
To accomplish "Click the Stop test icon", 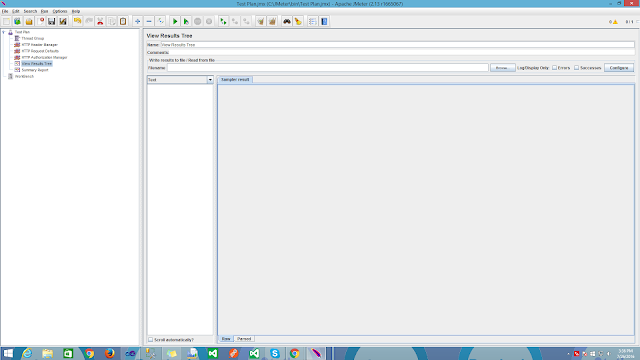I will [x=198, y=21].
